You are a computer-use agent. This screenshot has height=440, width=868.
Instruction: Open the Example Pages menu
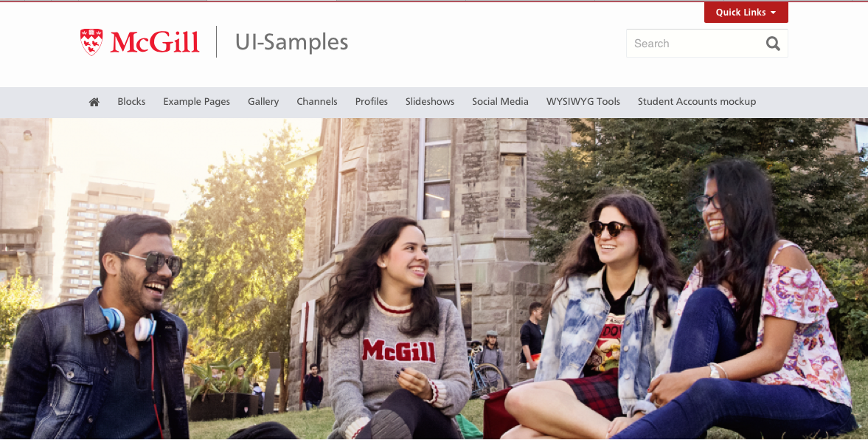pyautogui.click(x=196, y=101)
